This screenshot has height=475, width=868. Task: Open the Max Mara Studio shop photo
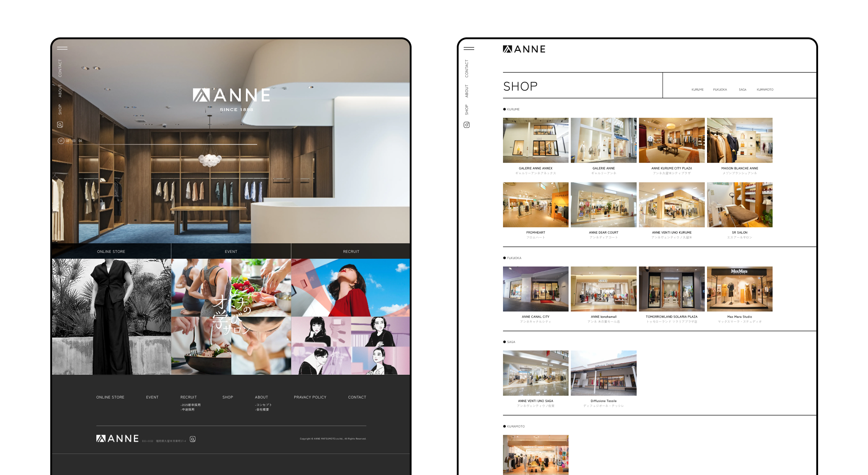point(740,289)
